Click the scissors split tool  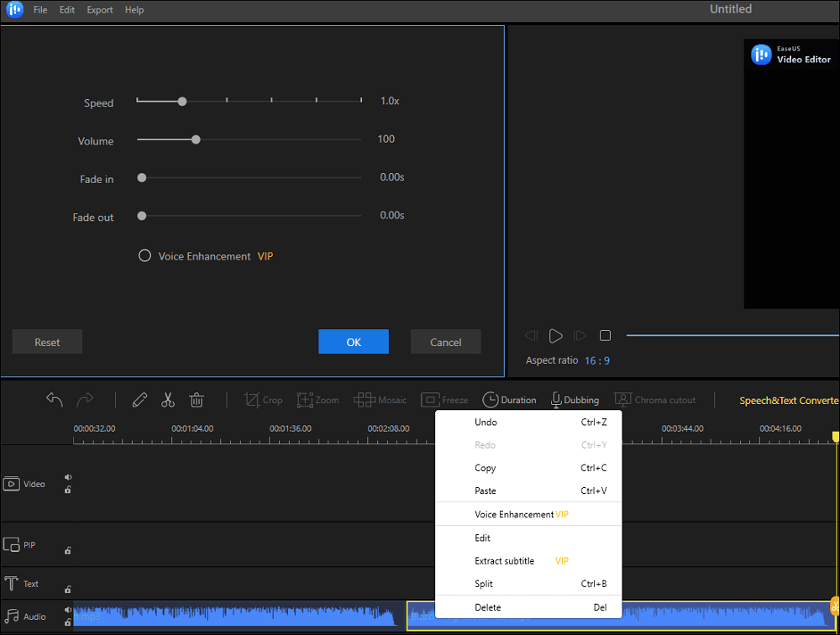click(x=168, y=400)
